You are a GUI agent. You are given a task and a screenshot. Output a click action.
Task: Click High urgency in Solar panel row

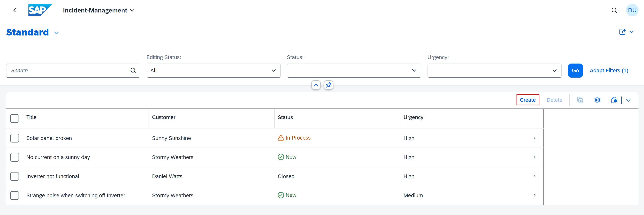(409, 138)
